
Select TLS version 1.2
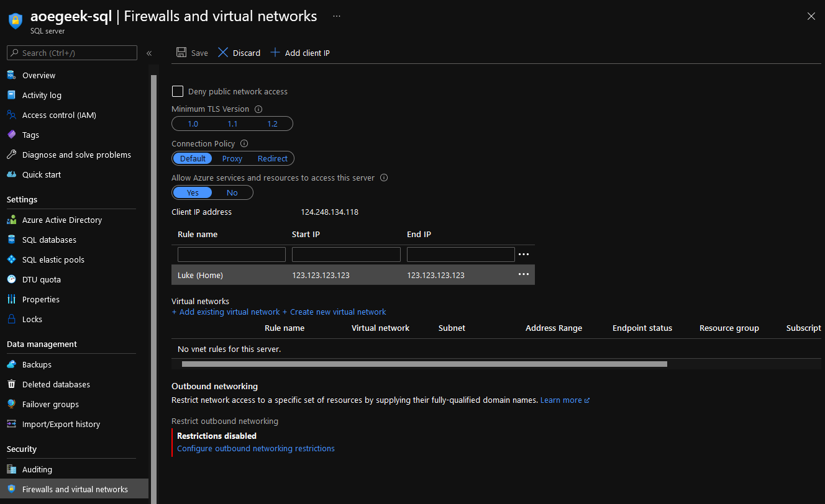tap(272, 124)
